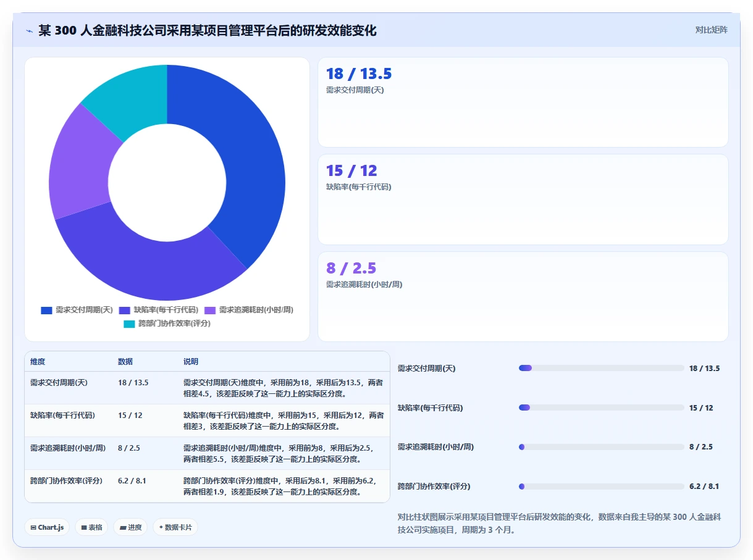Image resolution: width=753 pixels, height=560 pixels.
Task: Click the Chart.js tag
Action: point(47,527)
